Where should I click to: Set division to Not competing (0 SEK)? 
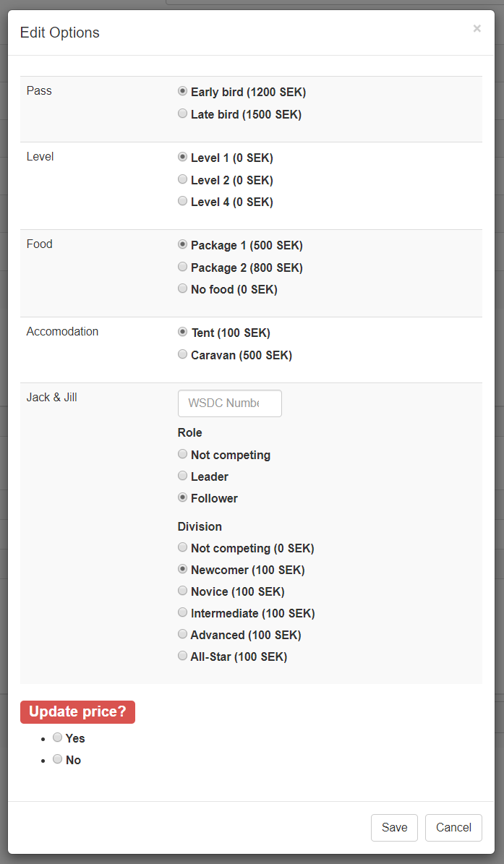pyautogui.click(x=183, y=548)
